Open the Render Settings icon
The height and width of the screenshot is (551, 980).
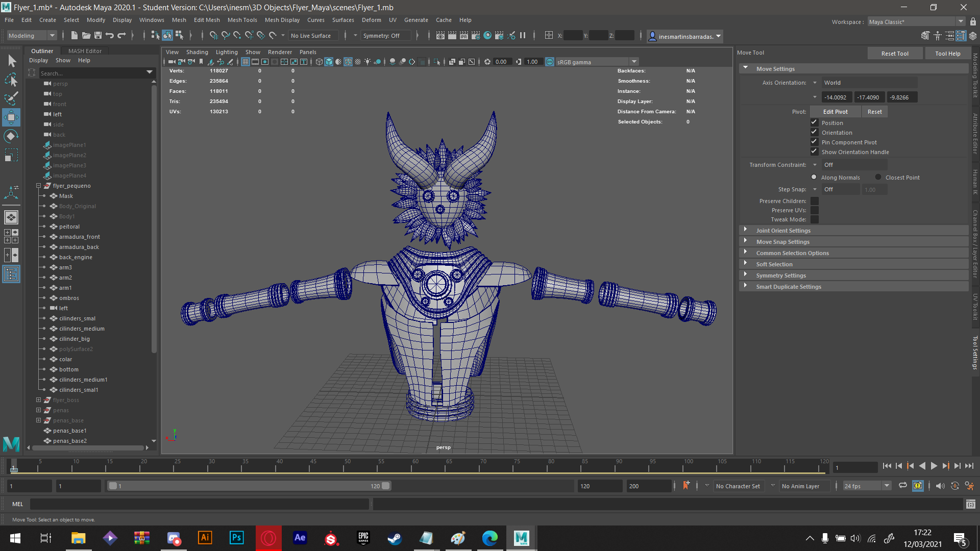(x=475, y=35)
